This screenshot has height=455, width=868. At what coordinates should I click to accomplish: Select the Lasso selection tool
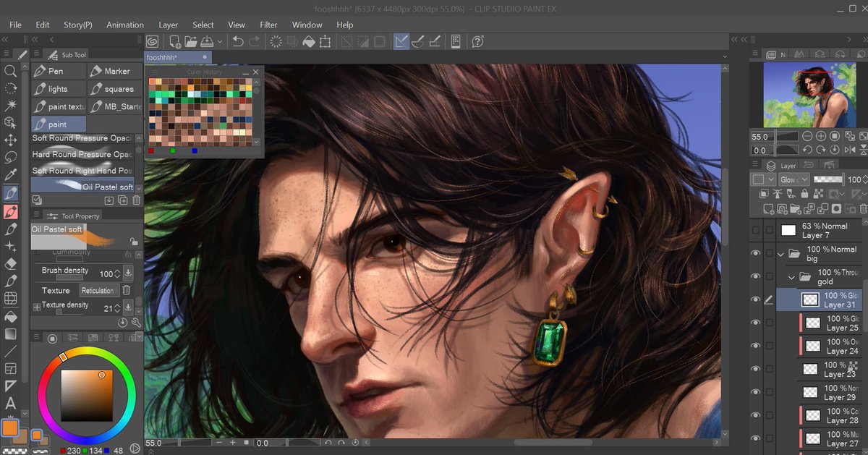pos(11,158)
